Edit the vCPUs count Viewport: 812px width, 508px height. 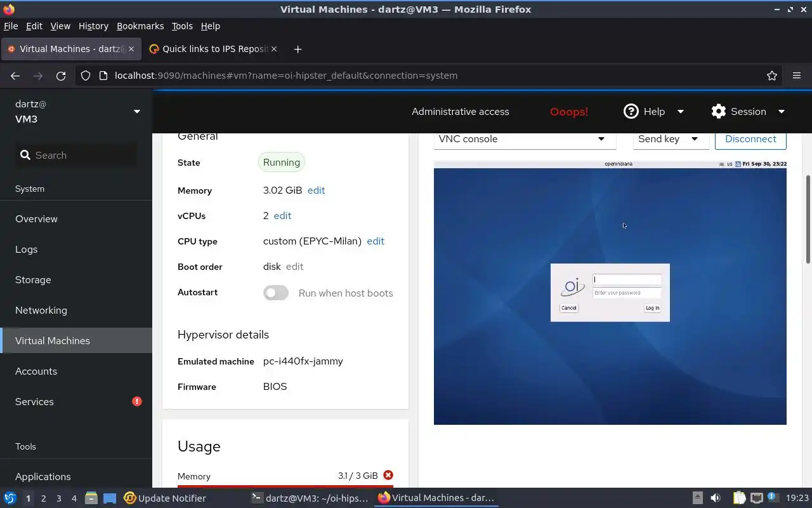(x=282, y=216)
